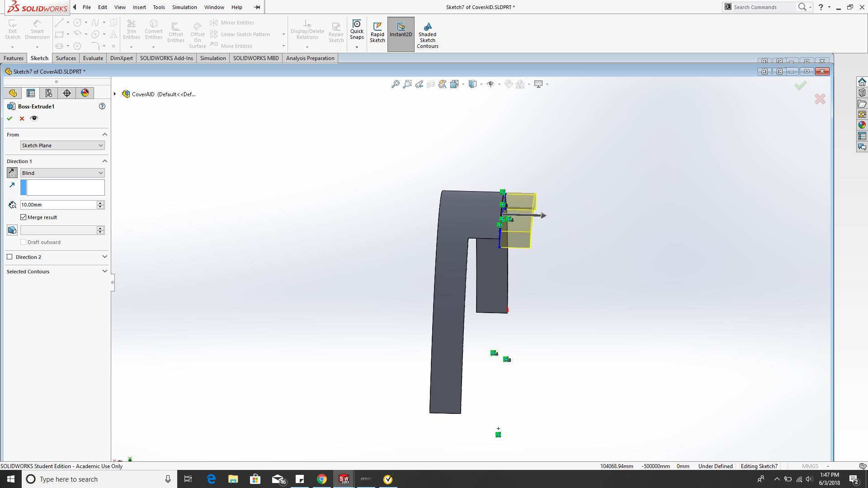This screenshot has width=868, height=488.
Task: Expand the CoverAID tree node
Action: [x=115, y=94]
